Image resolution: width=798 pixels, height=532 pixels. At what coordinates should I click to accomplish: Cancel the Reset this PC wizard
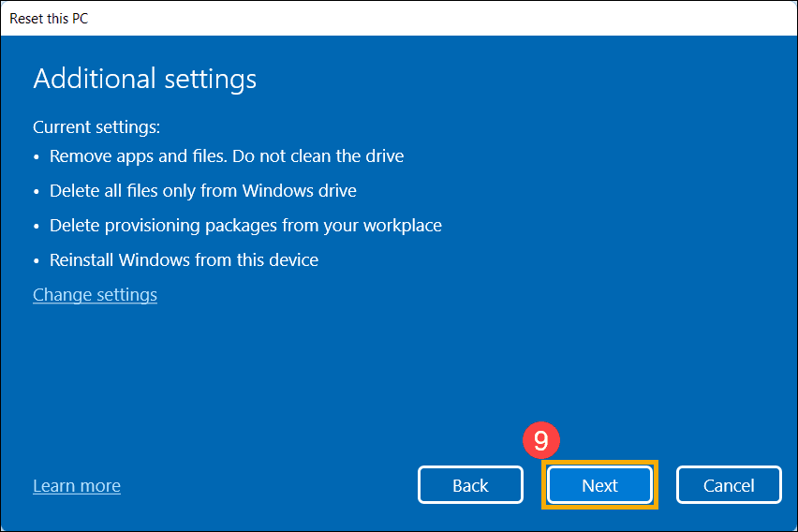[x=729, y=485]
